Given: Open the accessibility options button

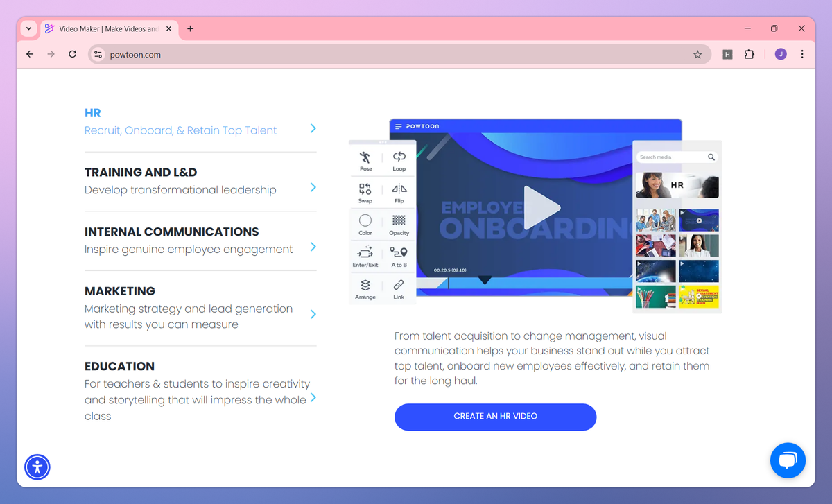Looking at the screenshot, I should click(37, 467).
